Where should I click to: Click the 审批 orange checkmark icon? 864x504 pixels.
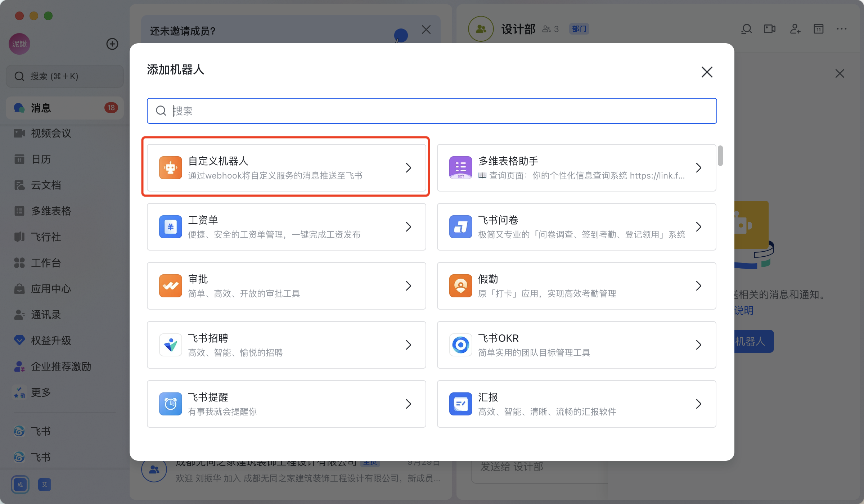click(x=170, y=286)
